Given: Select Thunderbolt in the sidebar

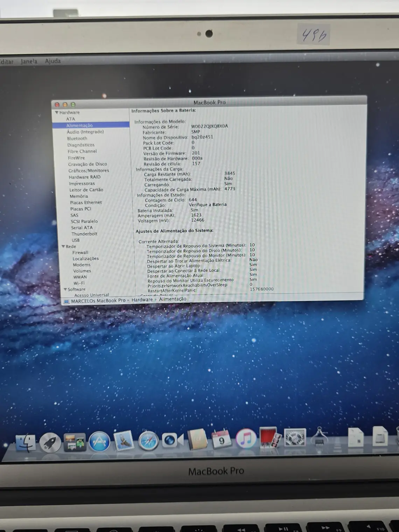Looking at the screenshot, I should click(84, 234).
